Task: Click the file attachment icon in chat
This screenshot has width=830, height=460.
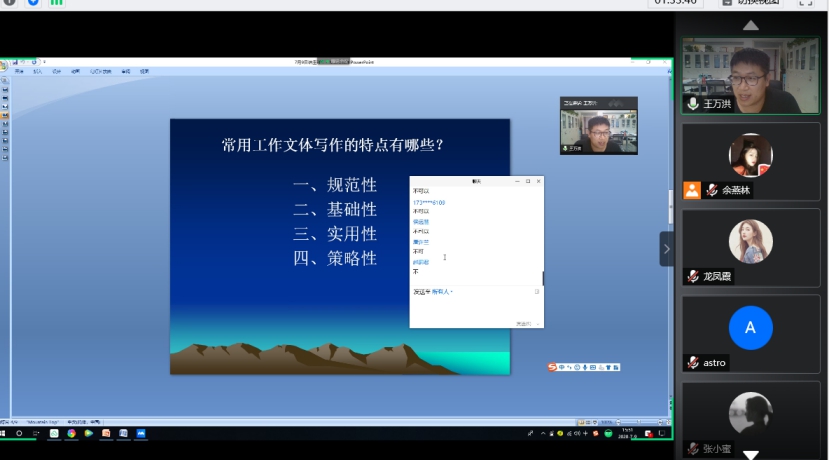Action: [x=537, y=292]
